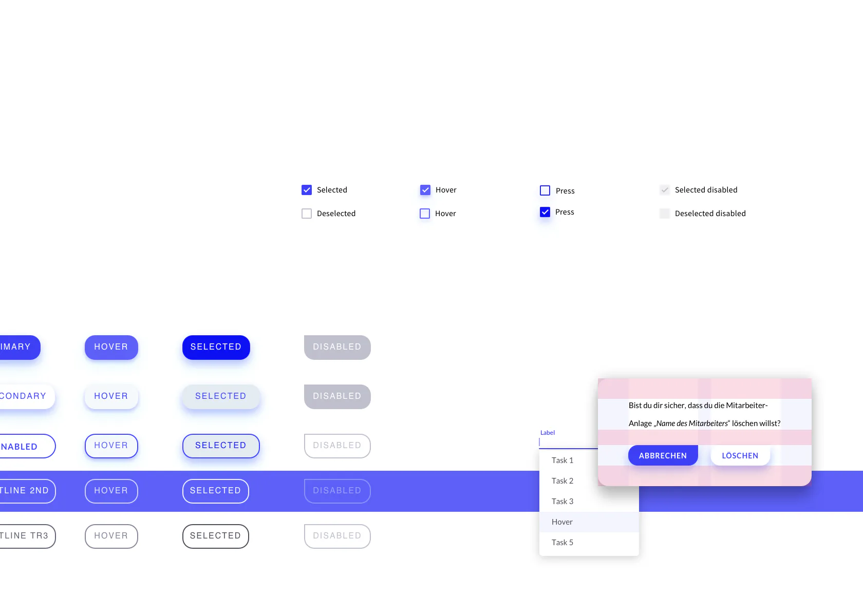Click the light gray secondary SELECTED button

click(x=221, y=397)
